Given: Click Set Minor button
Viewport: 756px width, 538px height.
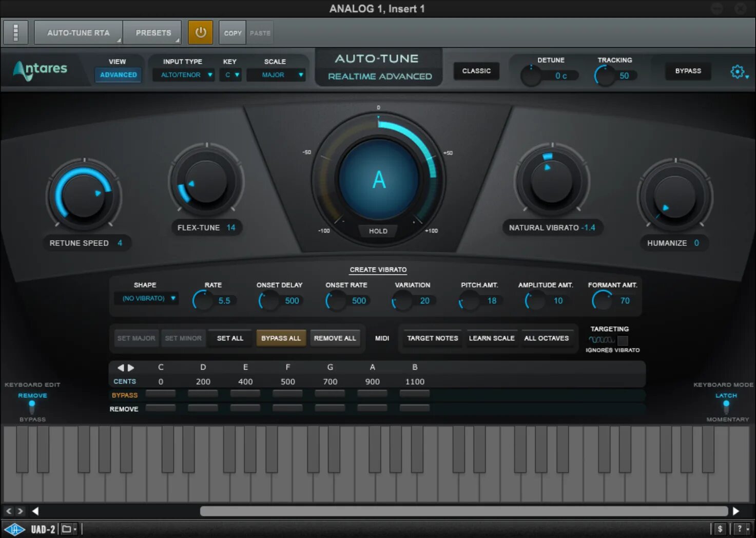Looking at the screenshot, I should [183, 338].
